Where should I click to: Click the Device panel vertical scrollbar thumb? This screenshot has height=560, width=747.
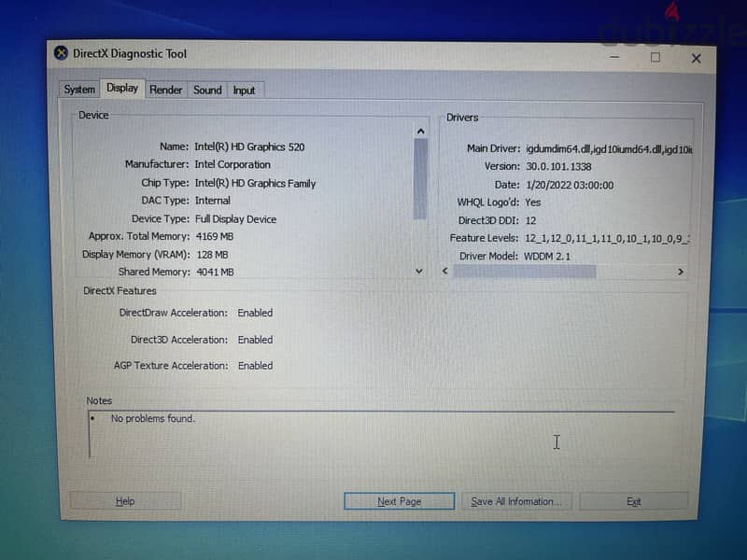tap(420, 178)
